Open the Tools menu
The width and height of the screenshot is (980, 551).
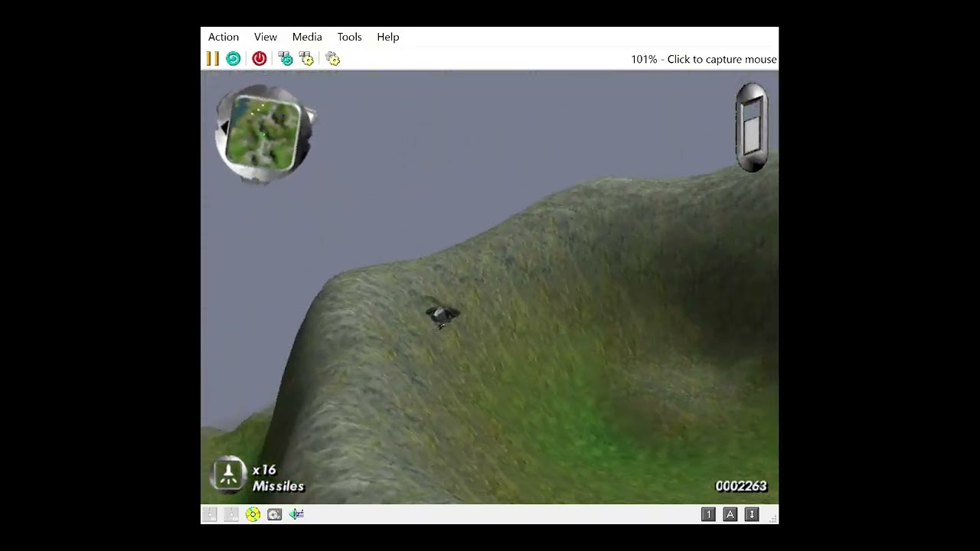[349, 37]
